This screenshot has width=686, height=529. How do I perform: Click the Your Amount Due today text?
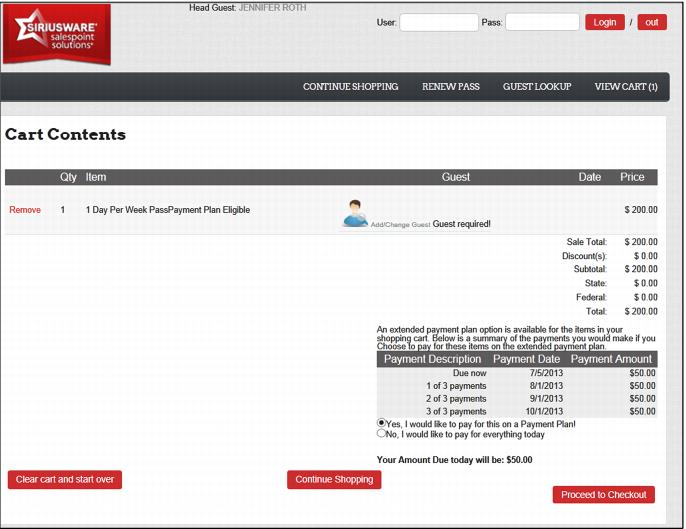click(x=455, y=460)
